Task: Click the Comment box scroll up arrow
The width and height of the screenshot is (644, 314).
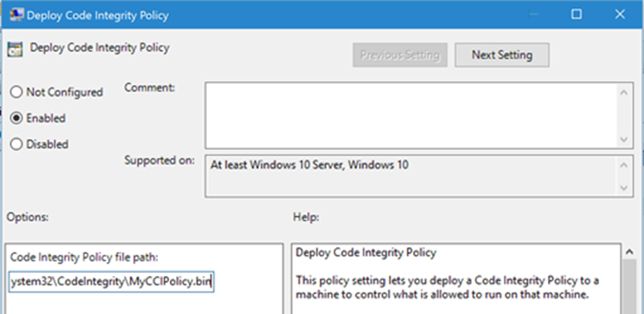Action: (x=624, y=93)
